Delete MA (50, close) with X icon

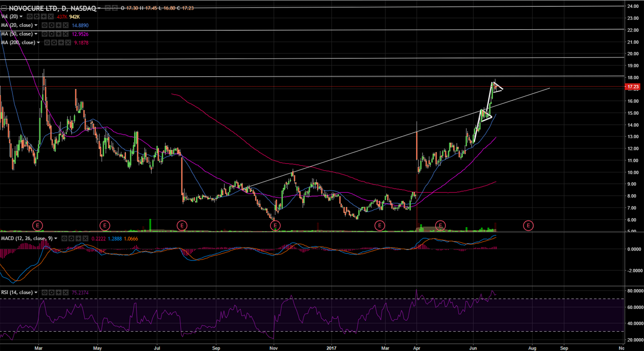coord(65,34)
